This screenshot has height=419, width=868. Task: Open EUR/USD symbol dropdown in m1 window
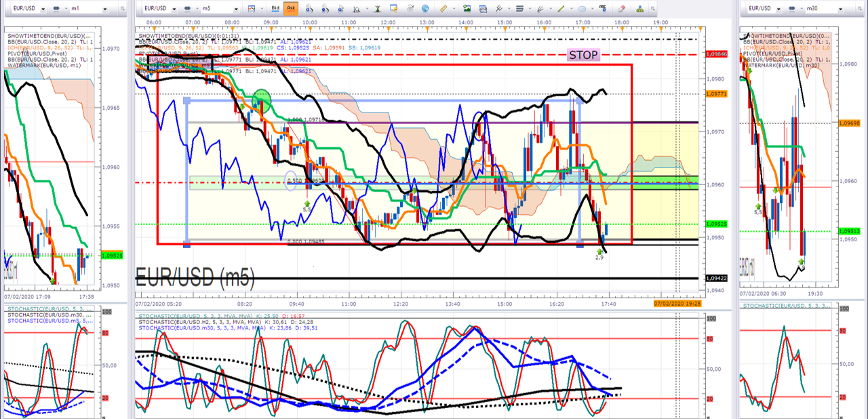[x=43, y=9]
